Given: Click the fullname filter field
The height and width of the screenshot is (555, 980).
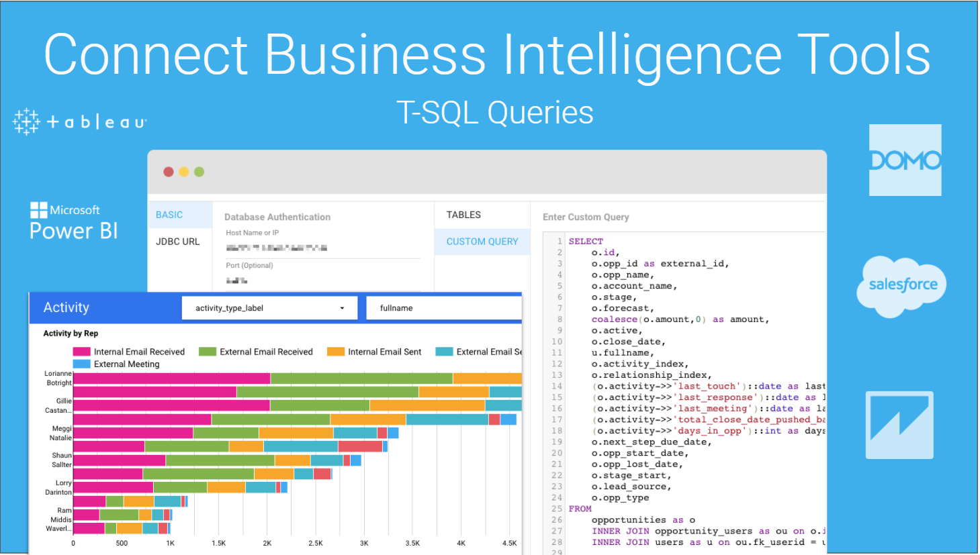Looking at the screenshot, I should (x=444, y=308).
